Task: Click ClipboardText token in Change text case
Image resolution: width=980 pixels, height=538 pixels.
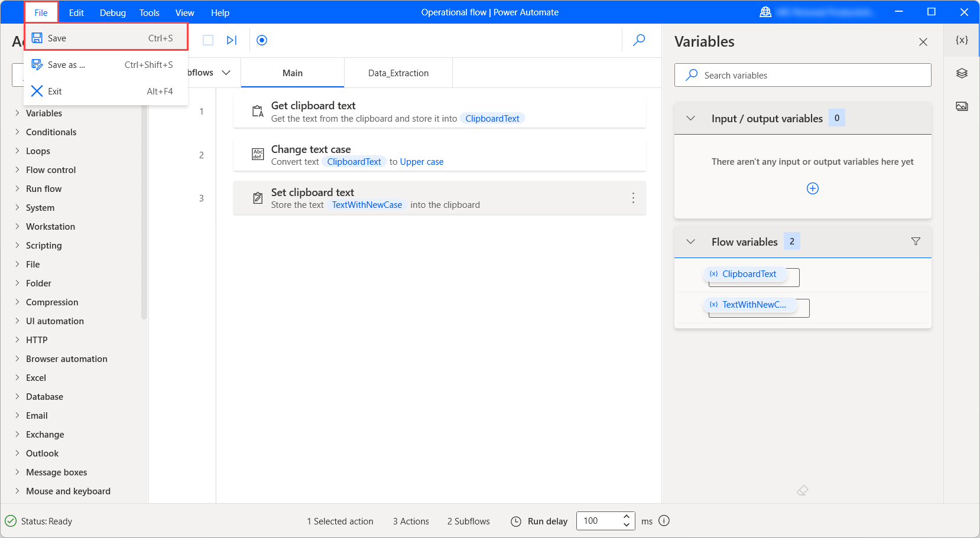Action: (x=354, y=162)
